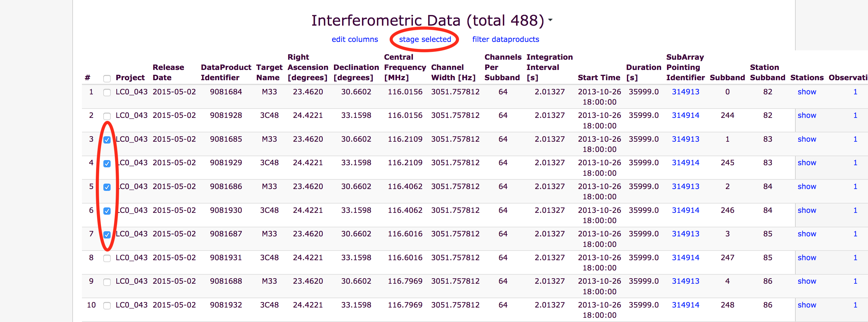
Task: Click the Channel Width [Hz] column header
Action: click(453, 72)
